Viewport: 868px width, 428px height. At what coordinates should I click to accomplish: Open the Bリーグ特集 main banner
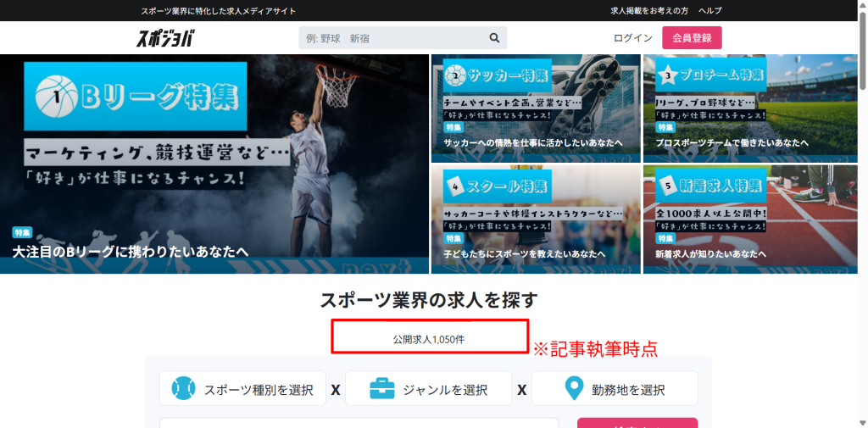(x=214, y=164)
